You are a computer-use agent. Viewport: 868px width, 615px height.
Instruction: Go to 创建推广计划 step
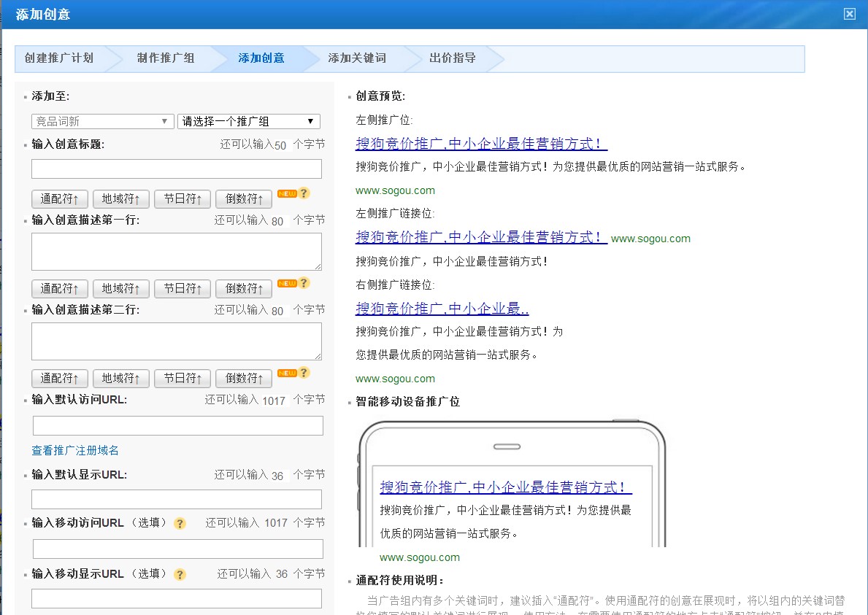(59, 58)
